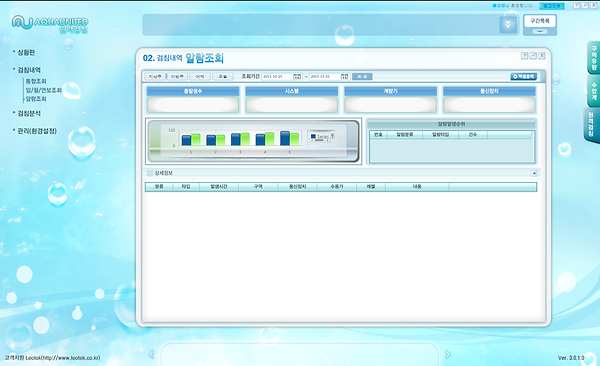
Task: Sort ranking table by 번호 column
Action: pos(378,135)
